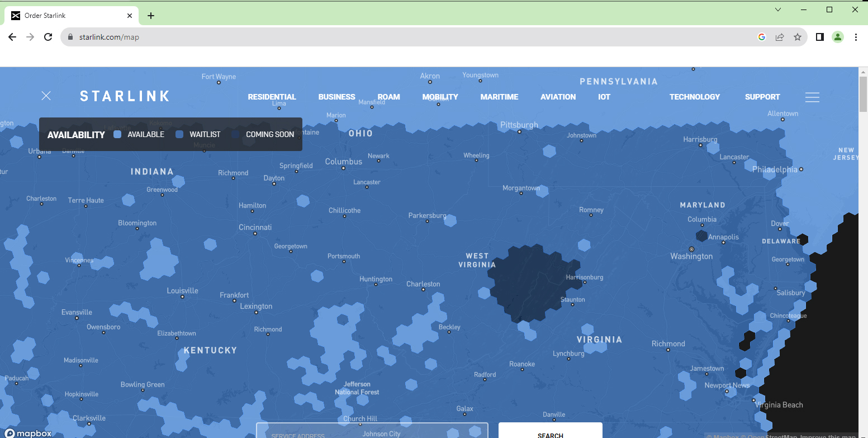Viewport: 868px width, 438px height.
Task: Click the Annapolis map label
Action: pyautogui.click(x=723, y=237)
